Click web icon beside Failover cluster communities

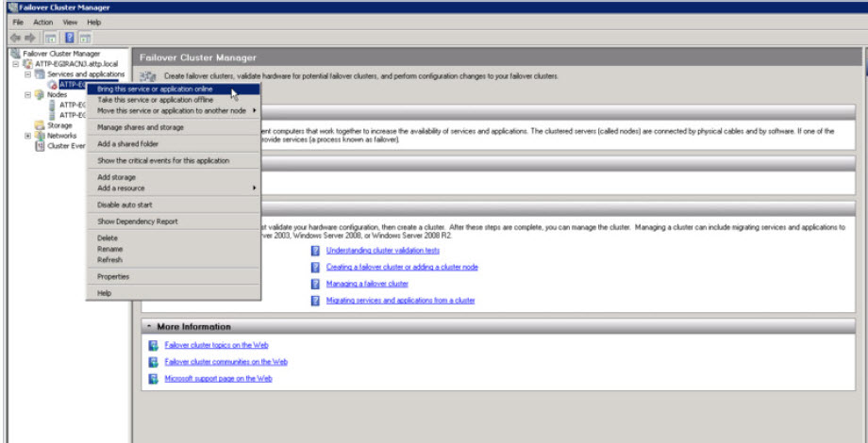[x=154, y=362]
